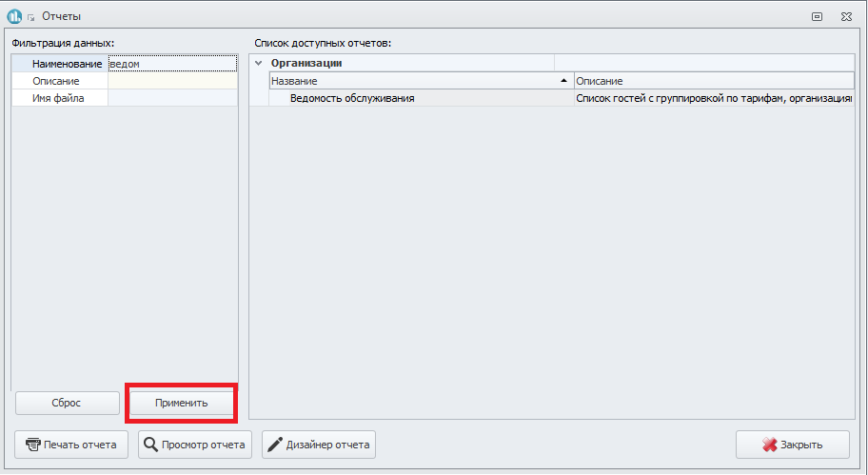The image size is (868, 475).
Task: Sort by the Название column header
Action: [422, 81]
